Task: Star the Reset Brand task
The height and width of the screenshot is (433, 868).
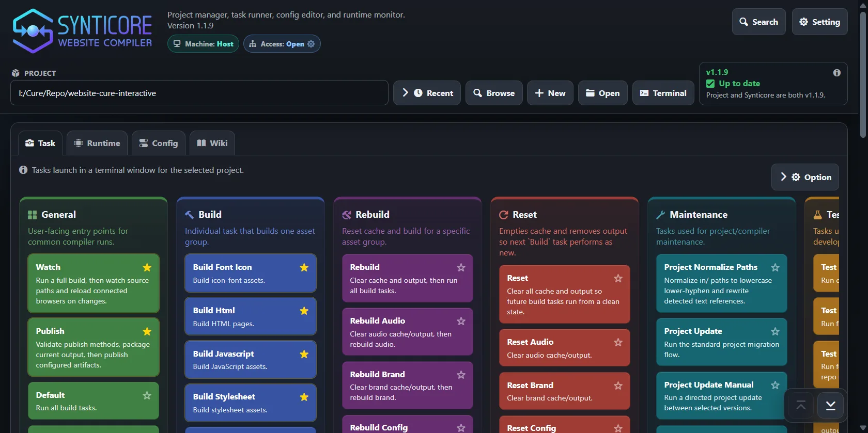Action: tap(618, 386)
